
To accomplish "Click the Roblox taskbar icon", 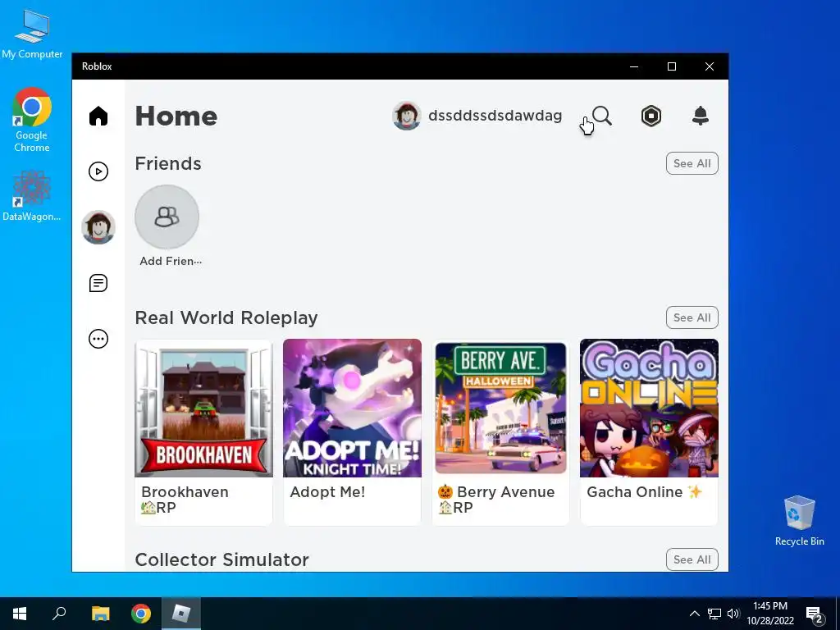I will [x=181, y=614].
